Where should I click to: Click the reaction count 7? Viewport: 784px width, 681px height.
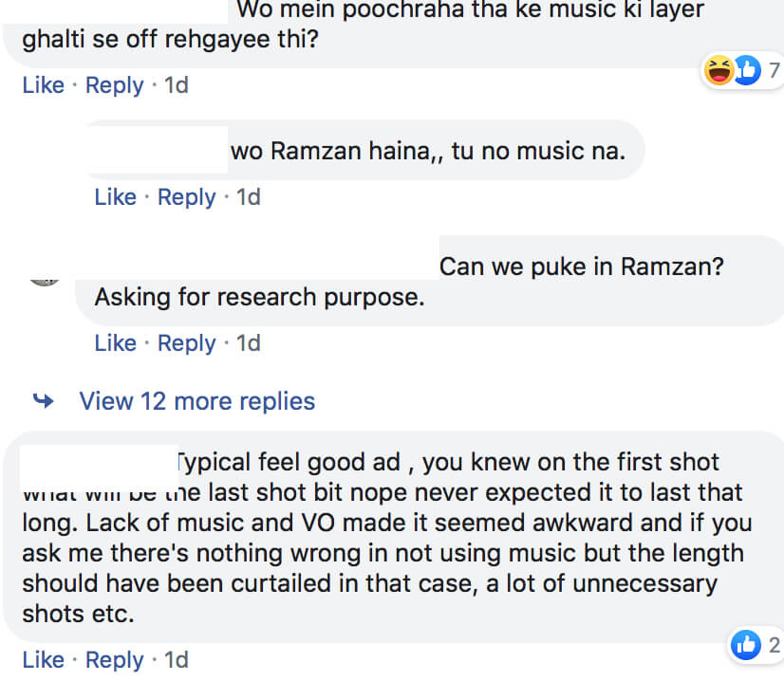(774, 70)
